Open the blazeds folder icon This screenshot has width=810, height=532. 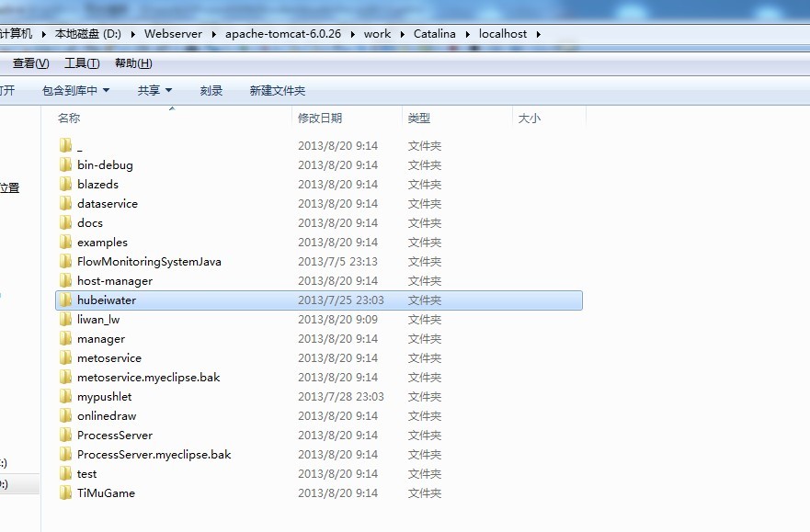coord(66,184)
